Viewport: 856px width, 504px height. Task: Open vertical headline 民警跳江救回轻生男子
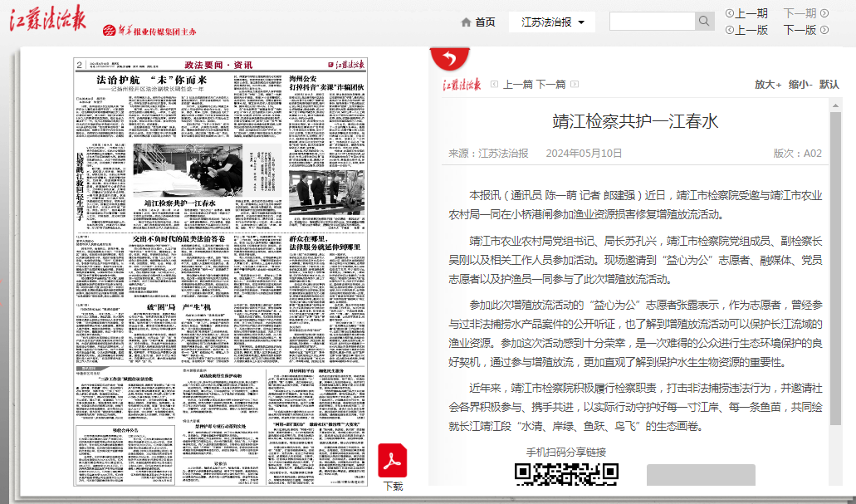(81, 186)
